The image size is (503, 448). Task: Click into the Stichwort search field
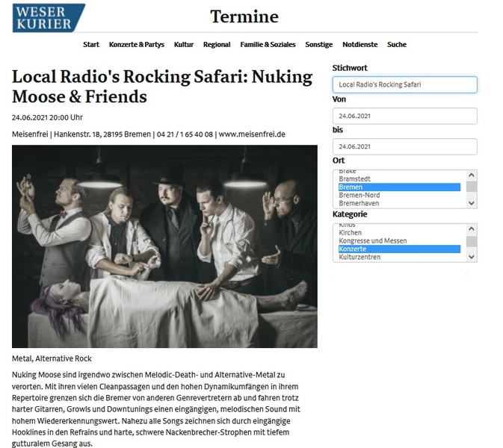coord(405,84)
